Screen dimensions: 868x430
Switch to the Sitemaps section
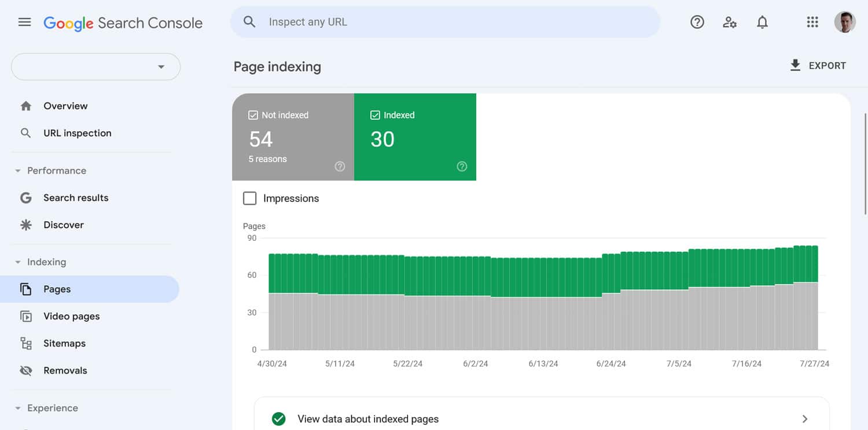point(64,343)
